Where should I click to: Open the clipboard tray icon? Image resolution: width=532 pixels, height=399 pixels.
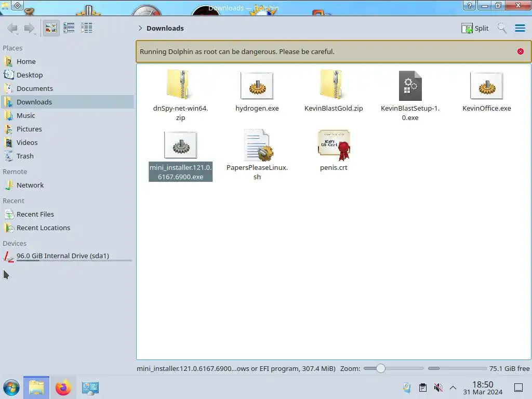pos(423,388)
